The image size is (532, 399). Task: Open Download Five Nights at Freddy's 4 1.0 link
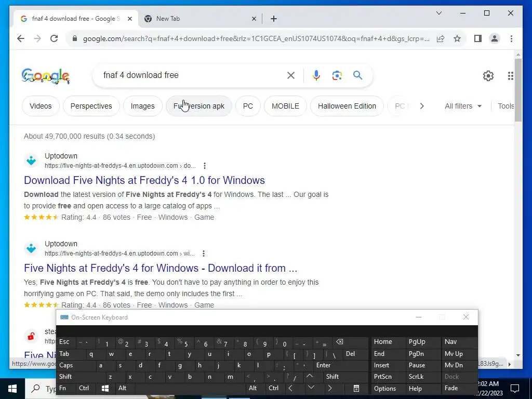click(144, 180)
